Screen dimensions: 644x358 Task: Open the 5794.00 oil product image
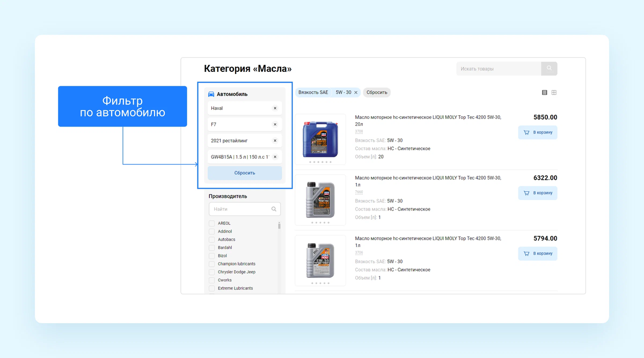tap(320, 260)
